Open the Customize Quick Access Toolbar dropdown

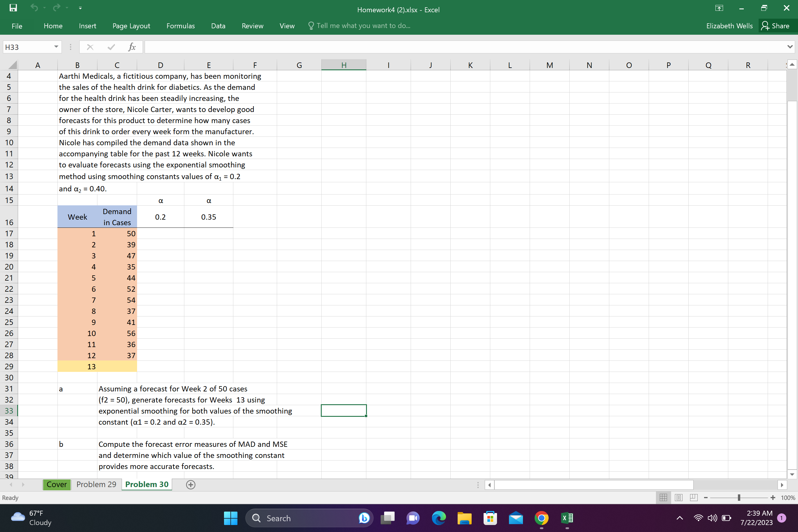point(80,8)
